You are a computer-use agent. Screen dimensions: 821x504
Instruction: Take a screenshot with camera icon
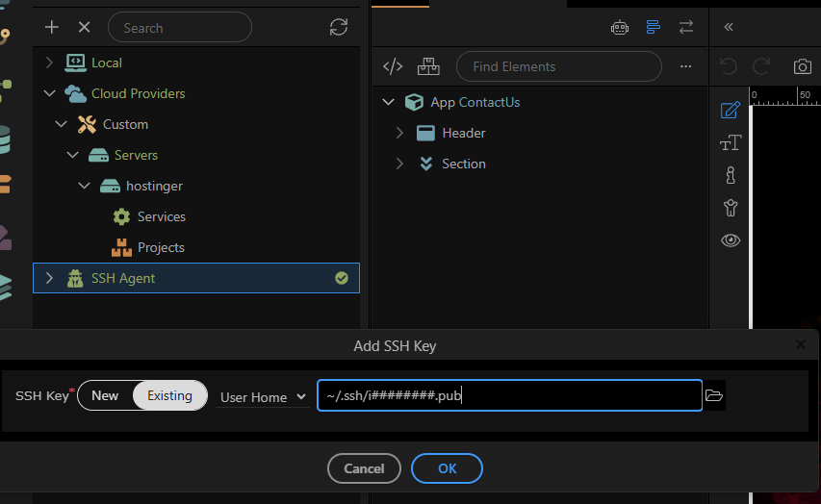point(802,66)
